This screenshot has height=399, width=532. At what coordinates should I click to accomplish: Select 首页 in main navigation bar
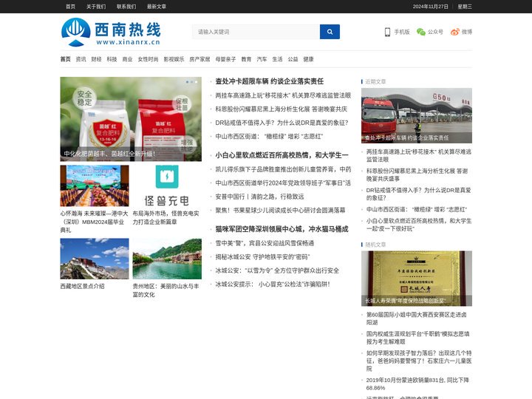click(x=66, y=59)
